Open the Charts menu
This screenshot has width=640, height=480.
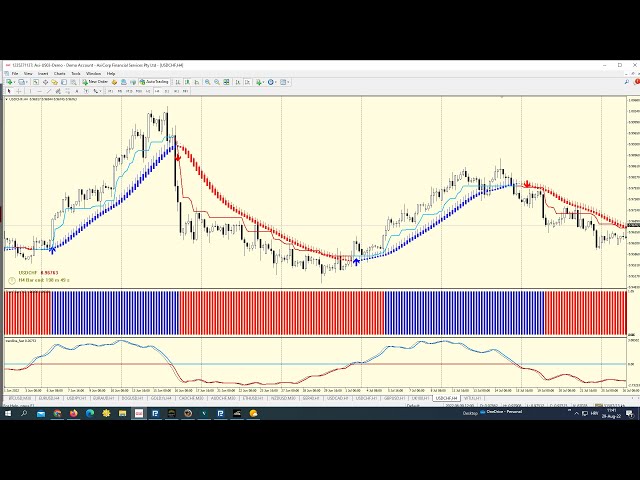click(59, 73)
